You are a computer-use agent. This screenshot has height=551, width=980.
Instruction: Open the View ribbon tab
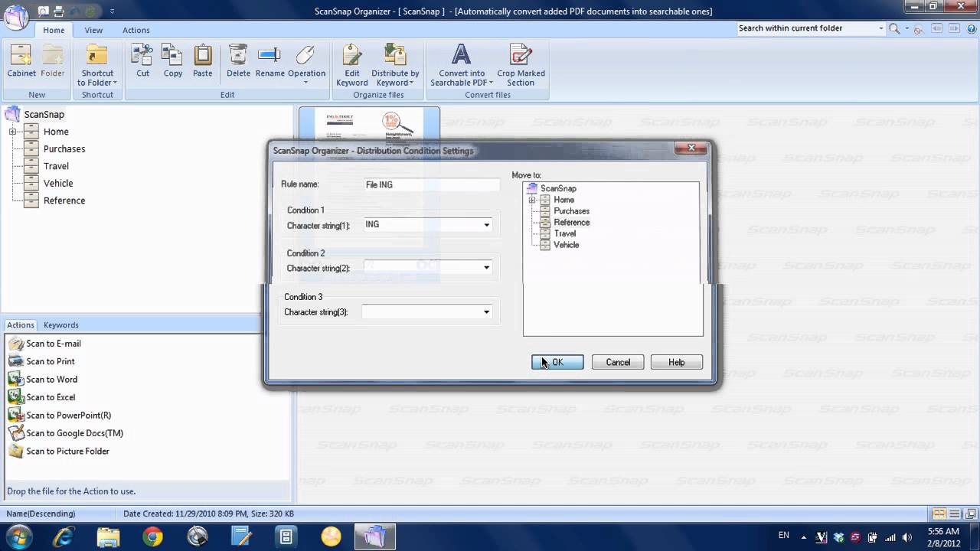tap(93, 30)
